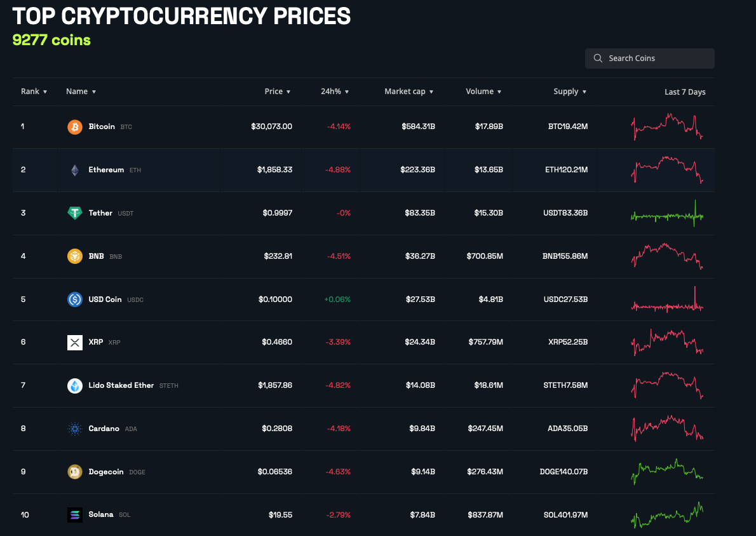Screen dimensions: 756x536
Task: Click the Tether logo icon
Action: pyautogui.click(x=75, y=213)
